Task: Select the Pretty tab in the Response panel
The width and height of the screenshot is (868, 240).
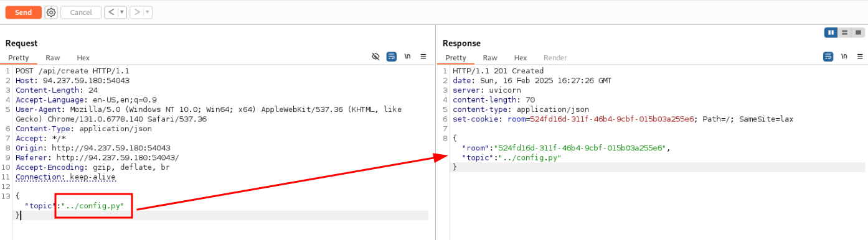Action: (x=456, y=58)
